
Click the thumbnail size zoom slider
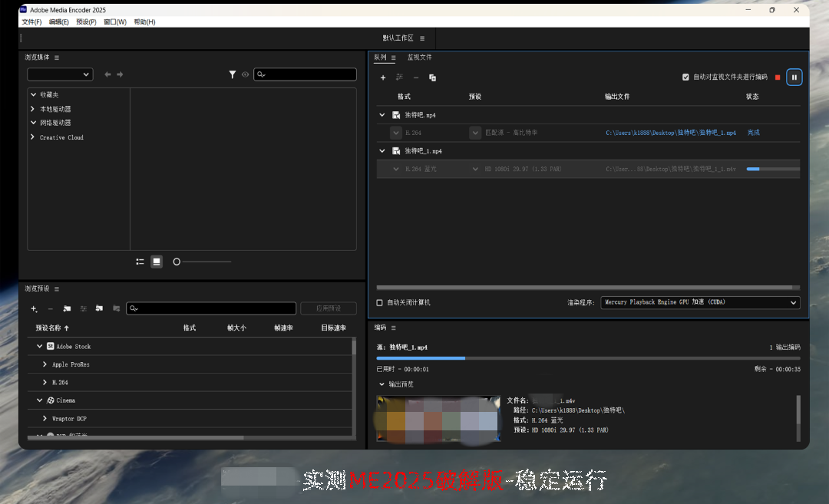[x=203, y=262]
